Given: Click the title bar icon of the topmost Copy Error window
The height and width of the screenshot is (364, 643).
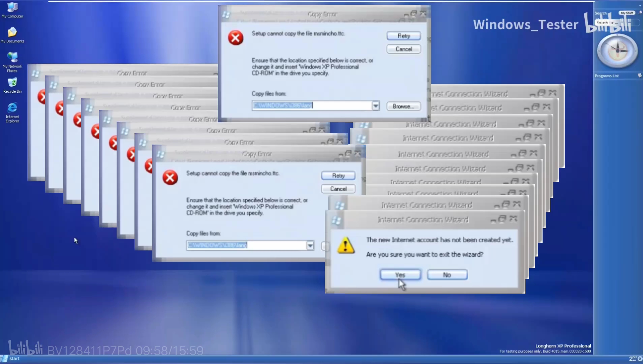Looking at the screenshot, I should coord(226,14).
